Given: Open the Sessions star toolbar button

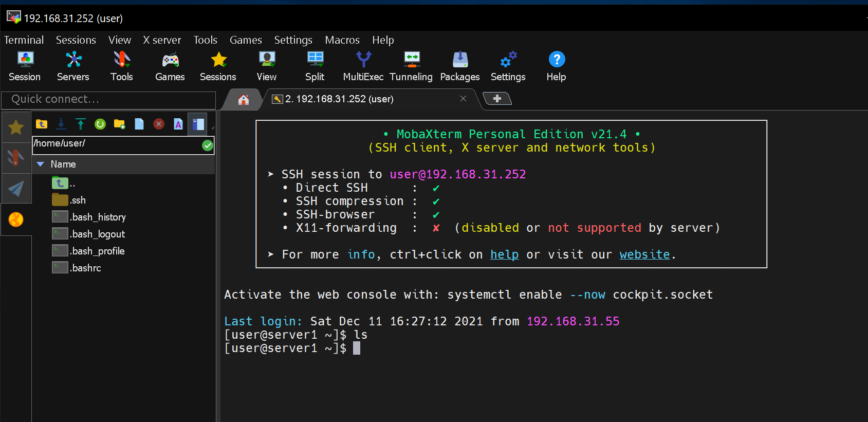Looking at the screenshot, I should coord(218,66).
